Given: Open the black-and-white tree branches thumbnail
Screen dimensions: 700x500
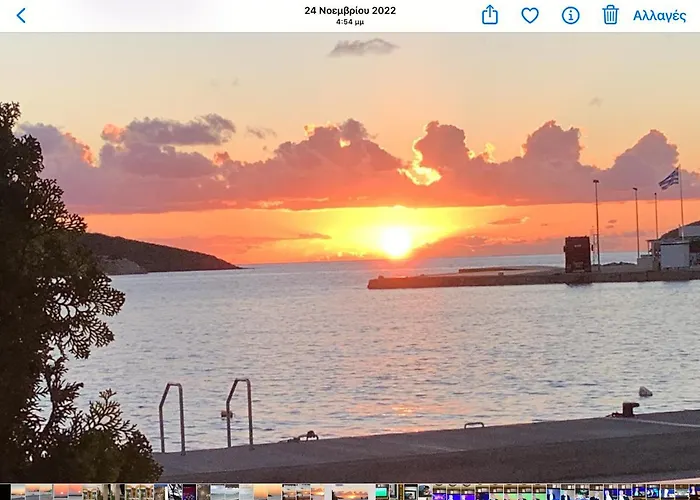Looking at the screenshot, I should tap(175, 492).
